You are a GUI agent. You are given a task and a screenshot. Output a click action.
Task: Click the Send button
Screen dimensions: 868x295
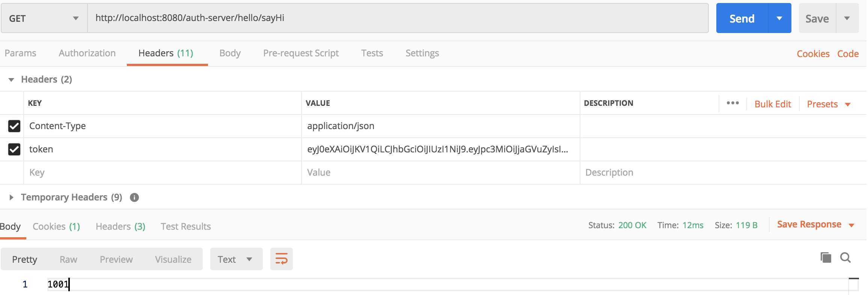tap(742, 18)
